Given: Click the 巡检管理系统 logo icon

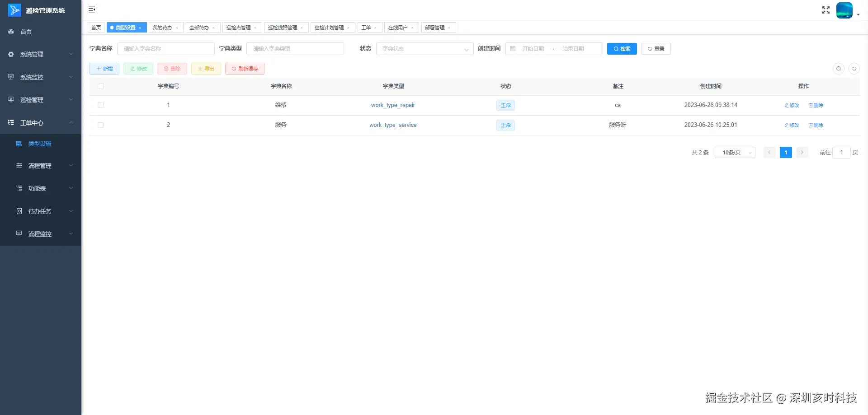Looking at the screenshot, I should (14, 10).
